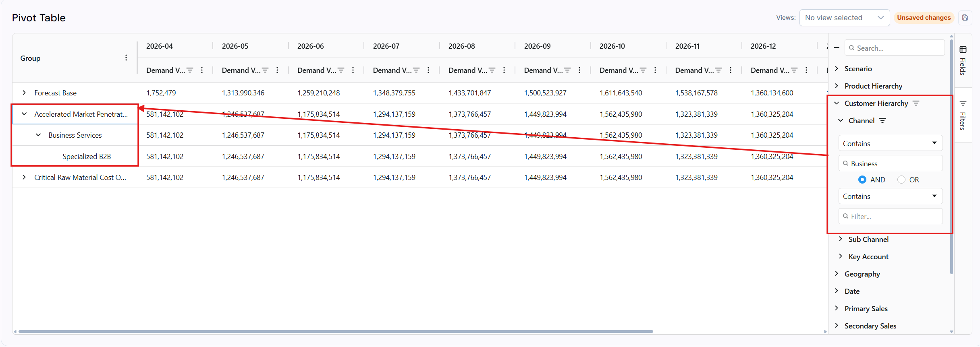Open filter icon on 2026-12 Demand column
This screenshot has width=980, height=347.
coord(794,70)
